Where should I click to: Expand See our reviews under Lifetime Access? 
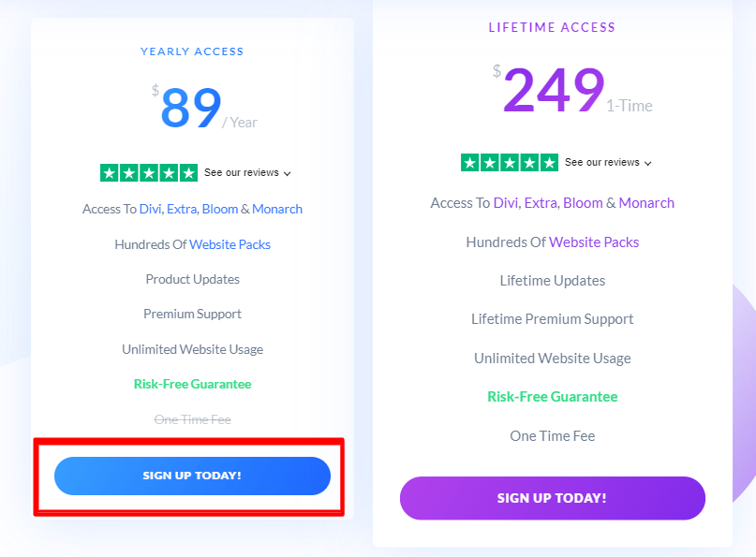pyautogui.click(x=608, y=162)
